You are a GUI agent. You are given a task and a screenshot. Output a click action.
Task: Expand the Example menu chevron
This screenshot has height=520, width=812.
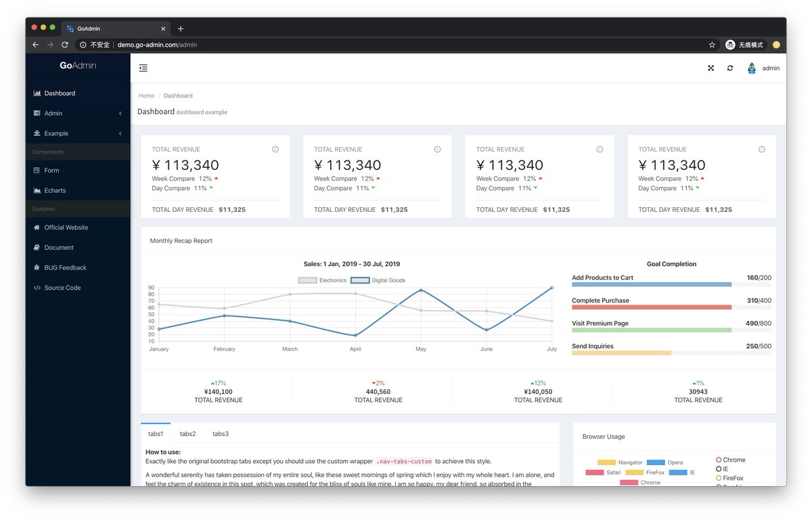pyautogui.click(x=120, y=133)
